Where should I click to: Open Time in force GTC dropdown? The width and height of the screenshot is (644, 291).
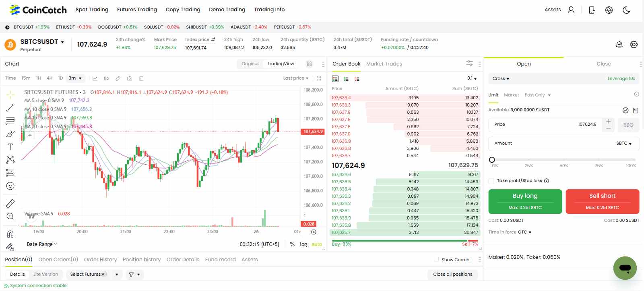pos(524,232)
